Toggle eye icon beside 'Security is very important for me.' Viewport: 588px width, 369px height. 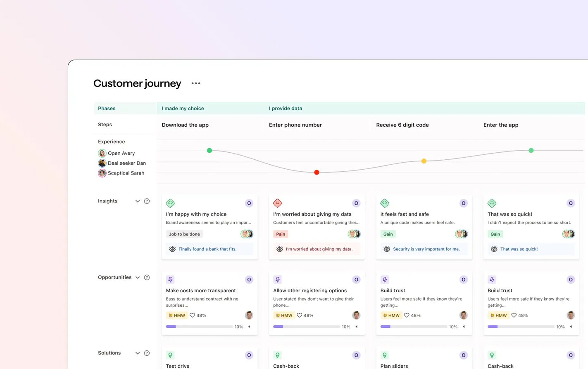click(387, 249)
